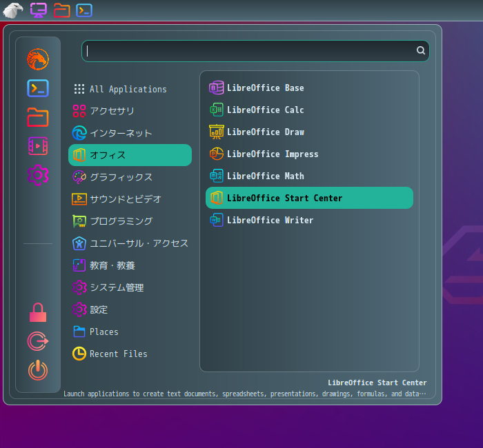Launch LibreOffice Math
The image size is (483, 448).
coord(309,176)
